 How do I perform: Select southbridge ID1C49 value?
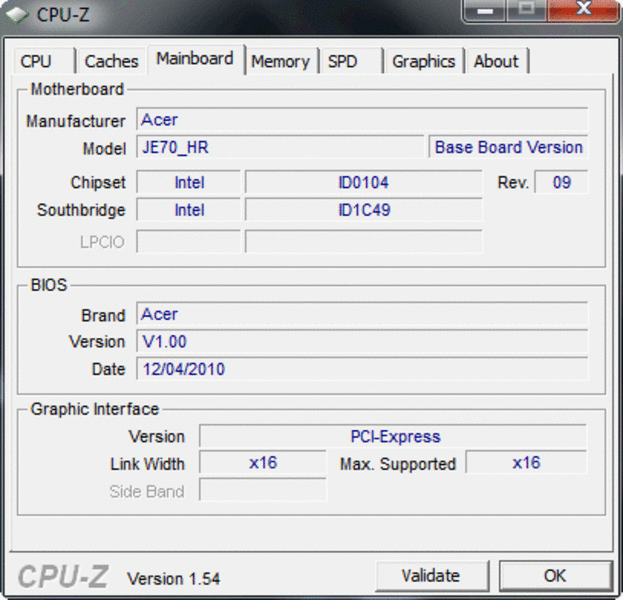click(364, 210)
